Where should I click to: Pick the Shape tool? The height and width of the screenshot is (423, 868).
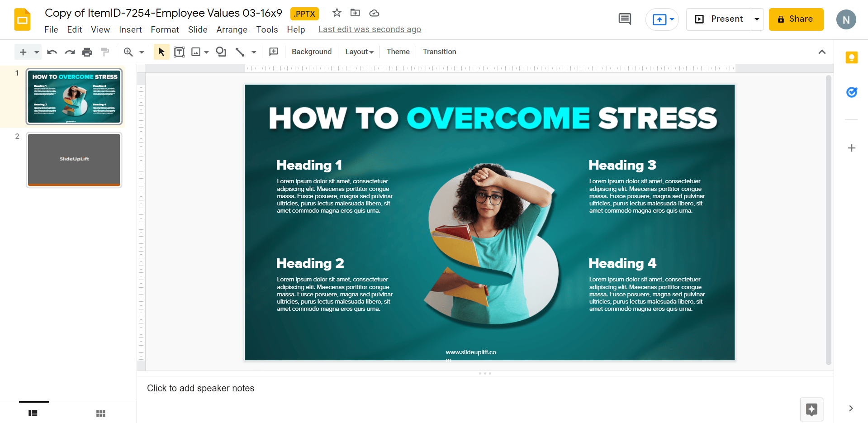(x=221, y=52)
